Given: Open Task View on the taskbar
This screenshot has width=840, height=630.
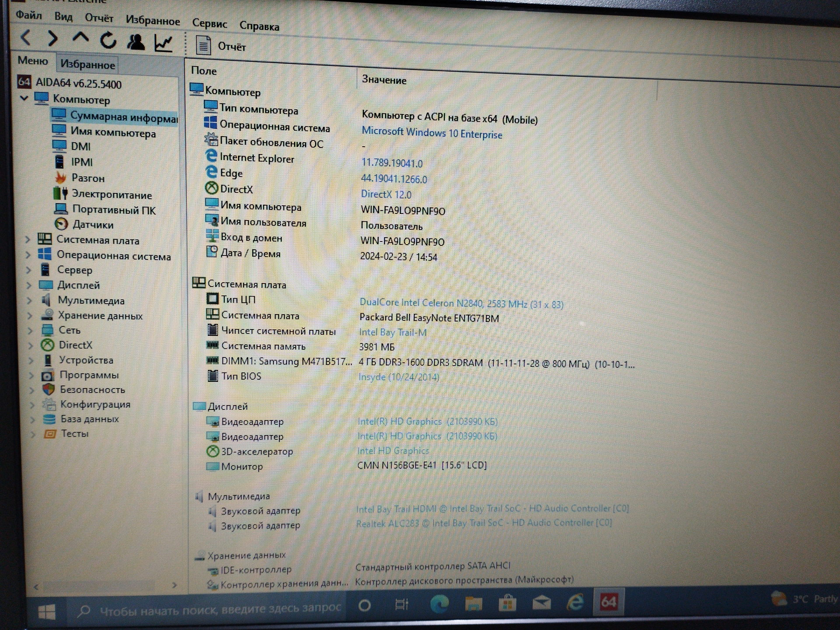Looking at the screenshot, I should point(401,605).
